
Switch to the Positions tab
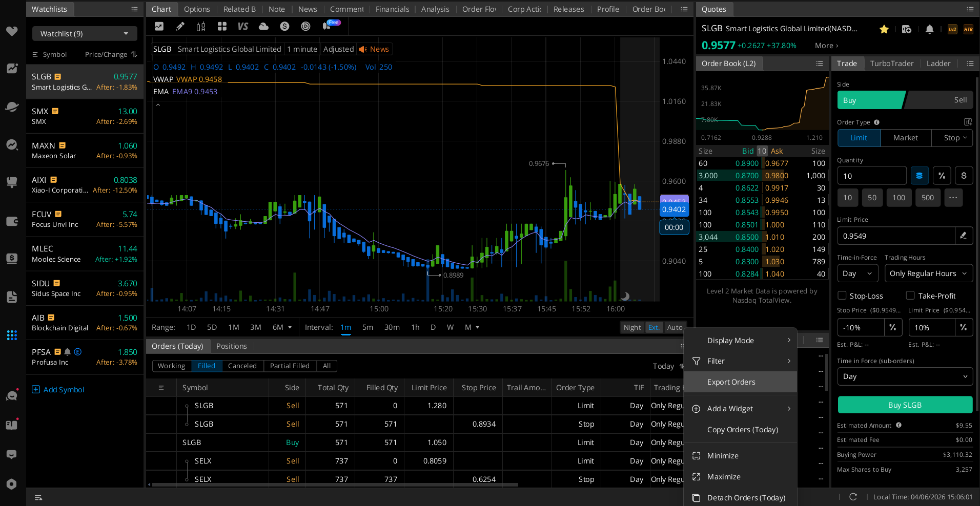231,346
